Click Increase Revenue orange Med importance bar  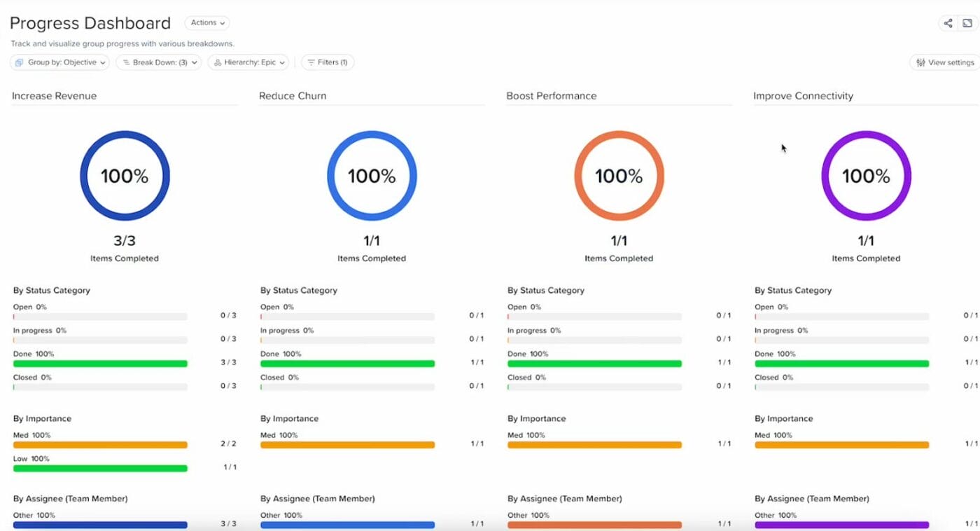pyautogui.click(x=100, y=445)
